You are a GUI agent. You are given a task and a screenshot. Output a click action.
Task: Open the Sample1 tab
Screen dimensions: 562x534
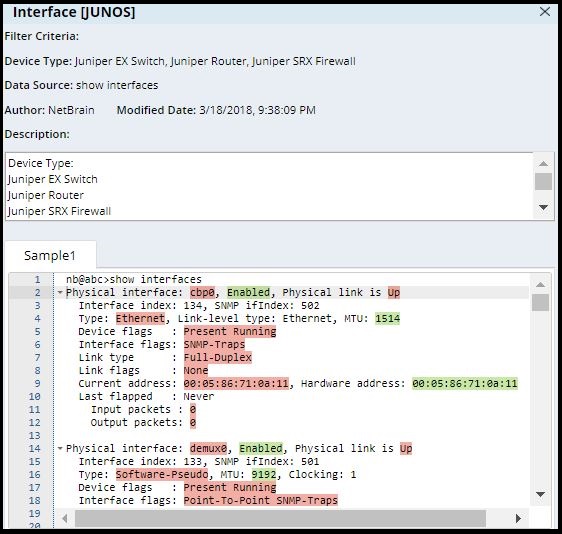[50, 256]
